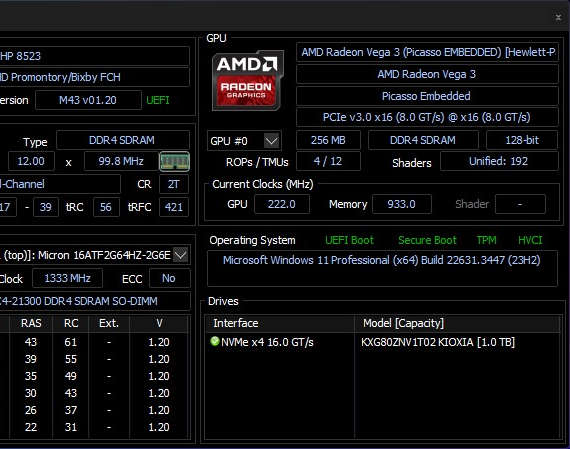This screenshot has height=449, width=570.
Task: Click the GPU DDR4 SDRAM memory type field
Action: (x=423, y=140)
